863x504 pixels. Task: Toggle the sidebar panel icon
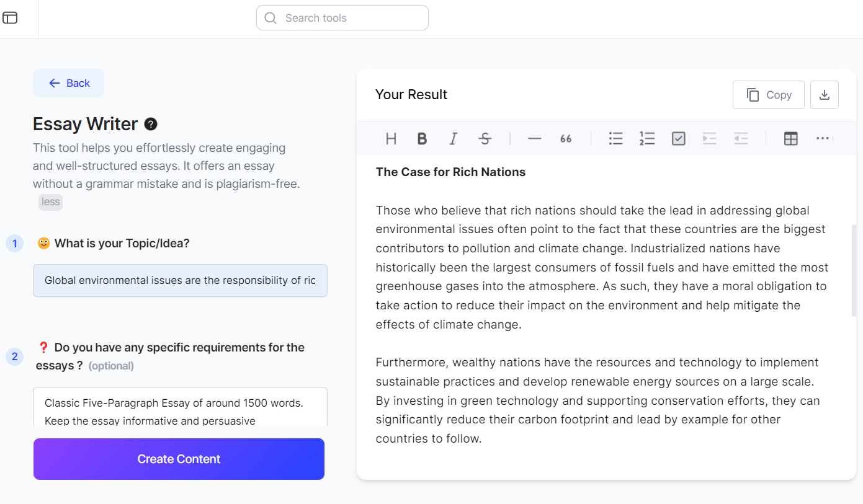pos(10,18)
